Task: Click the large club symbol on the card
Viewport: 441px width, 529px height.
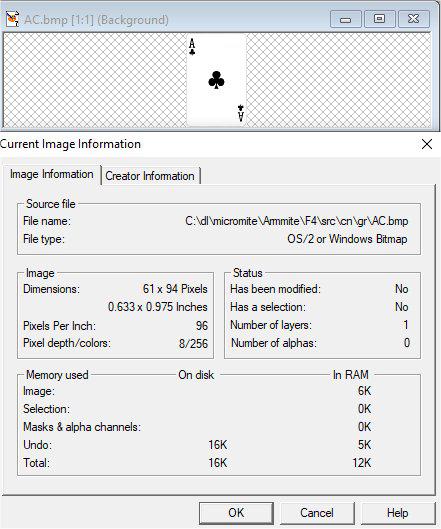Action: 216,80
